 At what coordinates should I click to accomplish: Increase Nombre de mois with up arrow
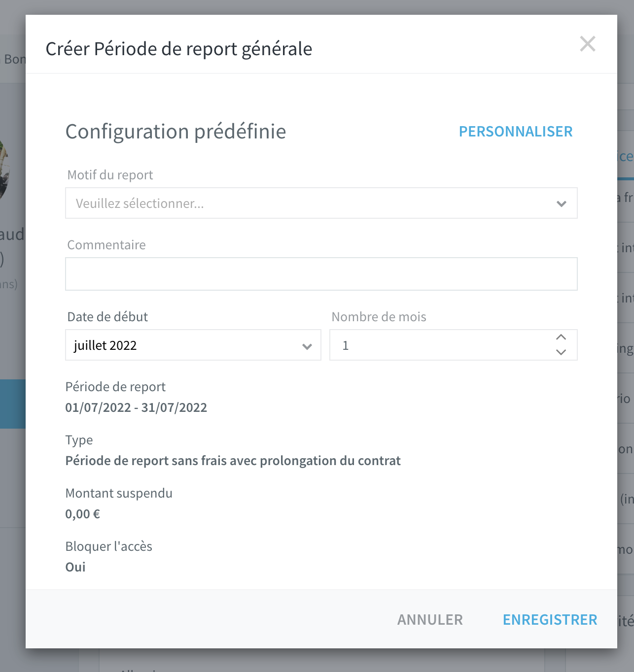tap(561, 337)
